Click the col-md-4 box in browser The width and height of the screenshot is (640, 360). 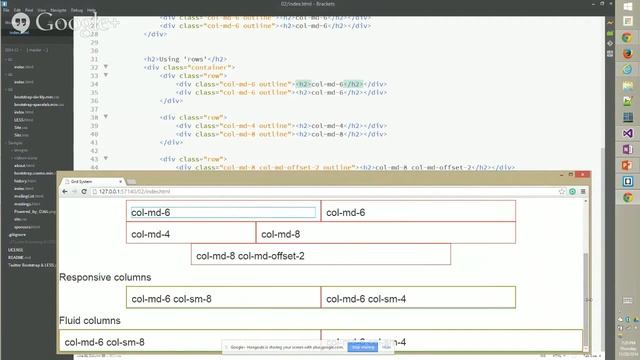pyautogui.click(x=191, y=233)
